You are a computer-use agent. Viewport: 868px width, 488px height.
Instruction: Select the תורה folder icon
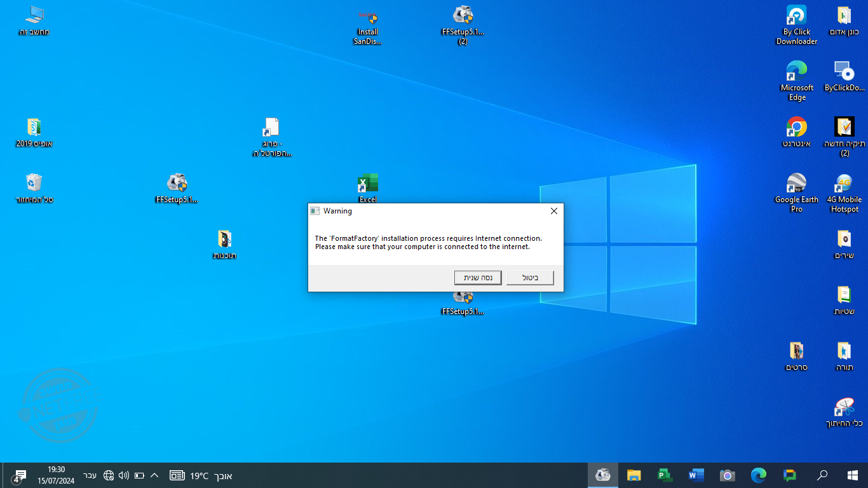[x=844, y=356]
